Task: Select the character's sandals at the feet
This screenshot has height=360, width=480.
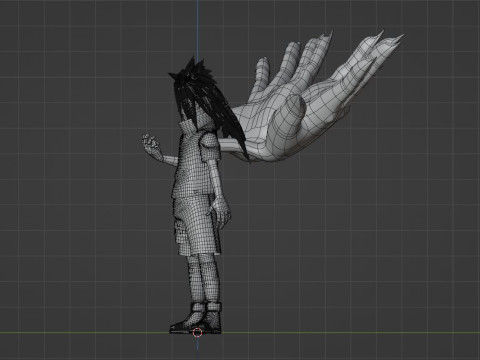Action: (196, 318)
